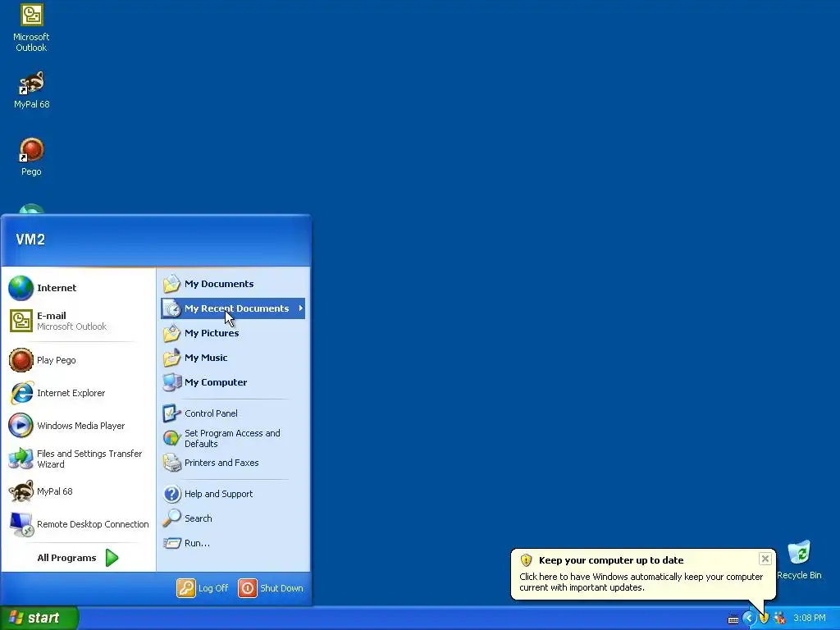This screenshot has width=840, height=630.
Task: Expand My Recent Documents submenu
Action: coord(233,308)
